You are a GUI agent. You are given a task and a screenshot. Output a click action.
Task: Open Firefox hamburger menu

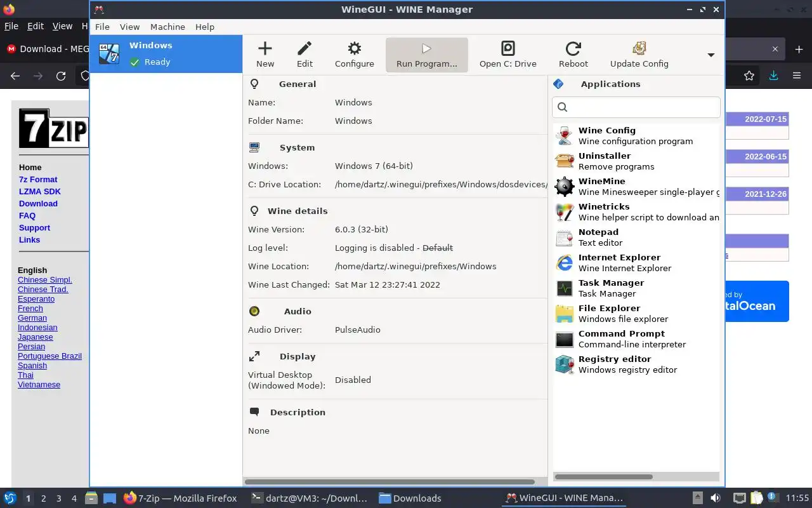coord(797,76)
